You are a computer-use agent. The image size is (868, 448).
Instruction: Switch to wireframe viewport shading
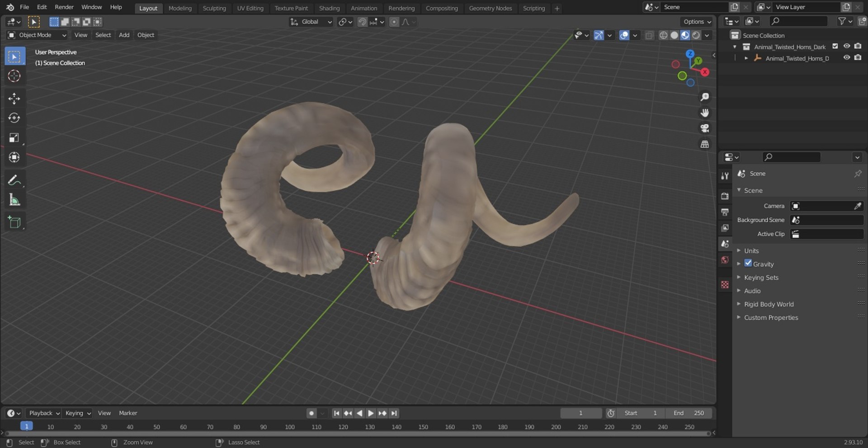tap(663, 35)
